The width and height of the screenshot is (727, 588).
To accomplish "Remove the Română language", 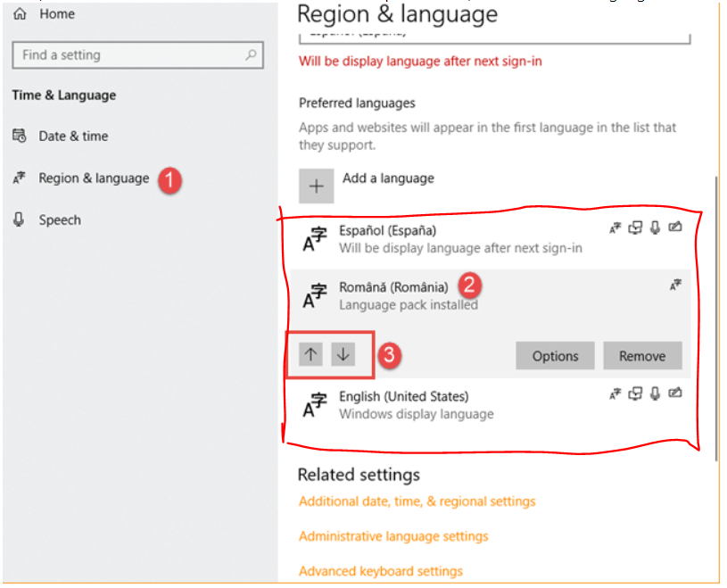I will 642,356.
